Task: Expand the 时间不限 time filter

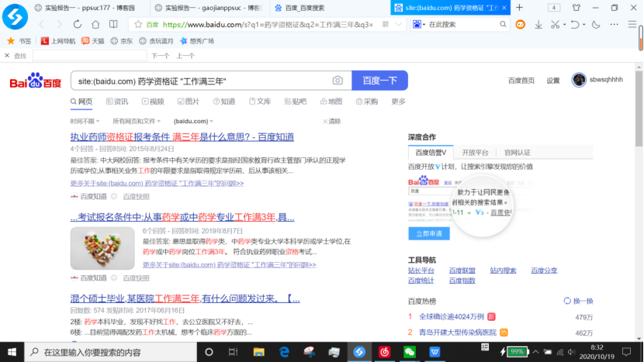Action: (x=85, y=121)
